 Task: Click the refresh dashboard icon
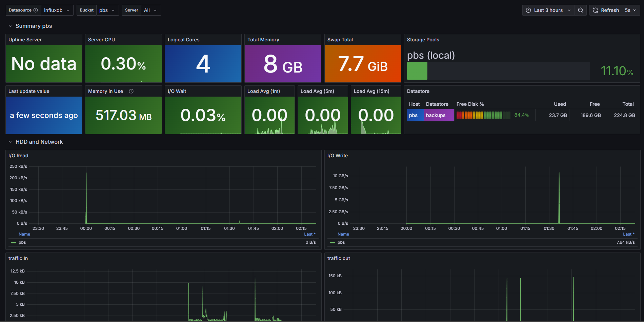(596, 10)
